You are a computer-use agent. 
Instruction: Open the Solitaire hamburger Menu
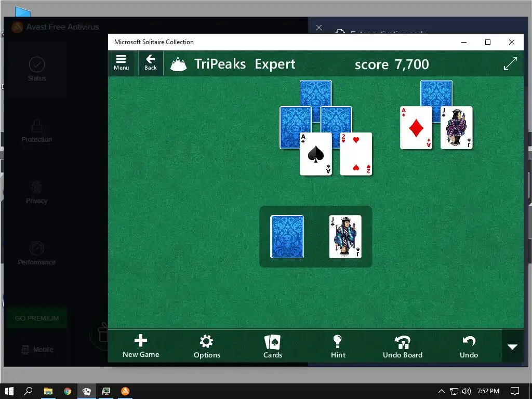[121, 63]
